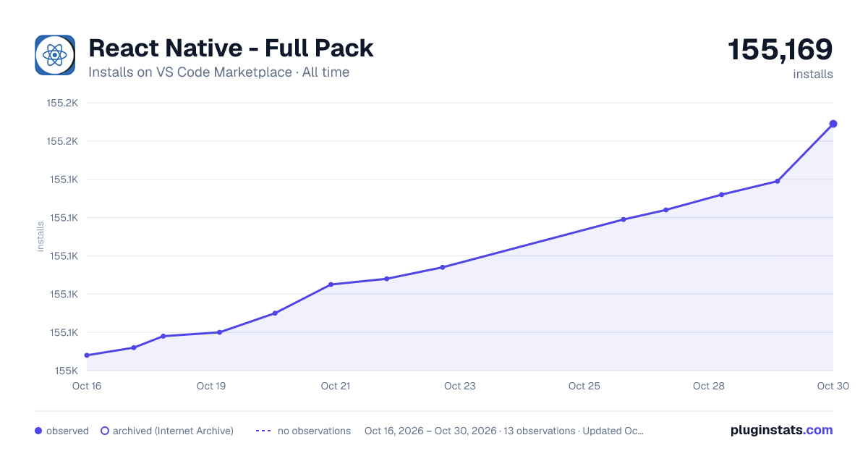Click the data point above Oct 19
This screenshot has height=456, width=868.
click(219, 332)
